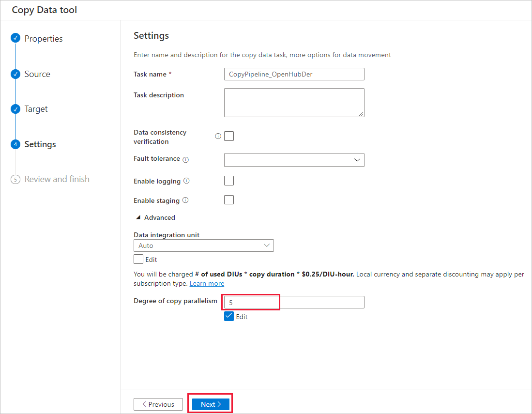This screenshot has height=414, width=532.
Task: Click inside the Task name field
Action: 294,74
